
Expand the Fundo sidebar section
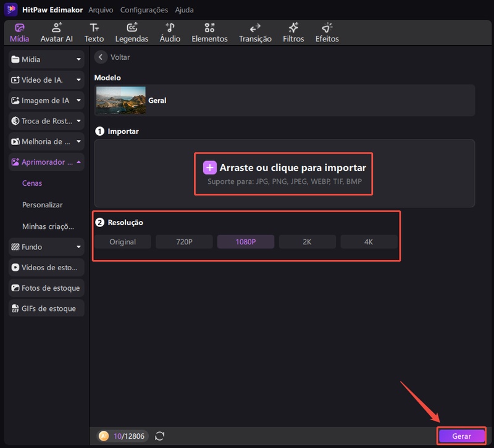point(78,247)
